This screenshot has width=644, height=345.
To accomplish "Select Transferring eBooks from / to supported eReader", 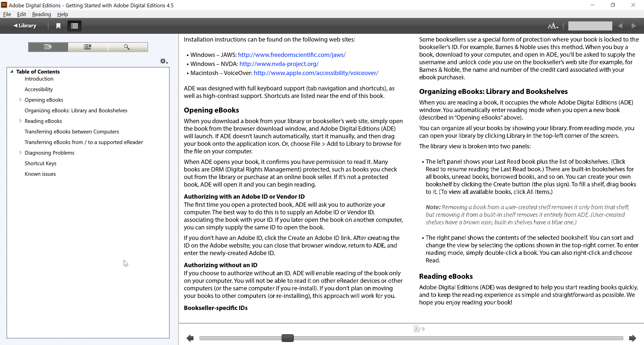I will click(84, 142).
